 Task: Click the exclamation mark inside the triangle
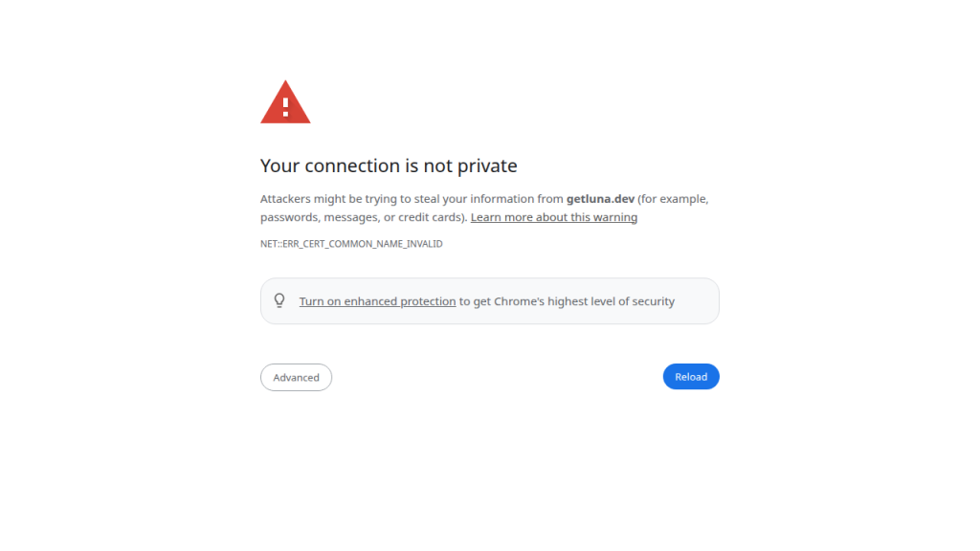pyautogui.click(x=285, y=105)
